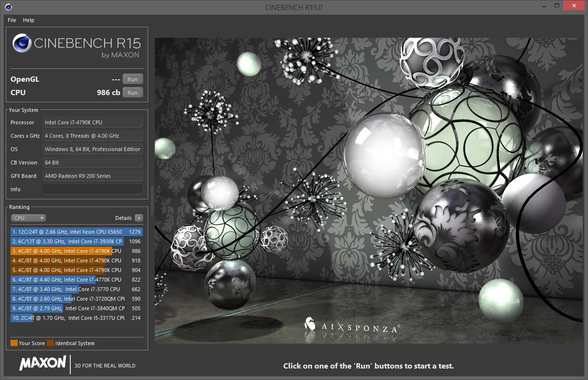Expand ranking Details arrow button
Image resolution: width=588 pixels, height=380 pixels.
click(139, 218)
